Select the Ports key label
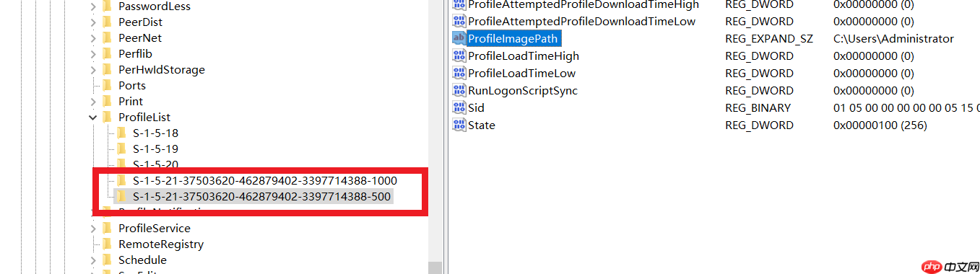Viewport: 980px width, 274px height. coord(132,85)
